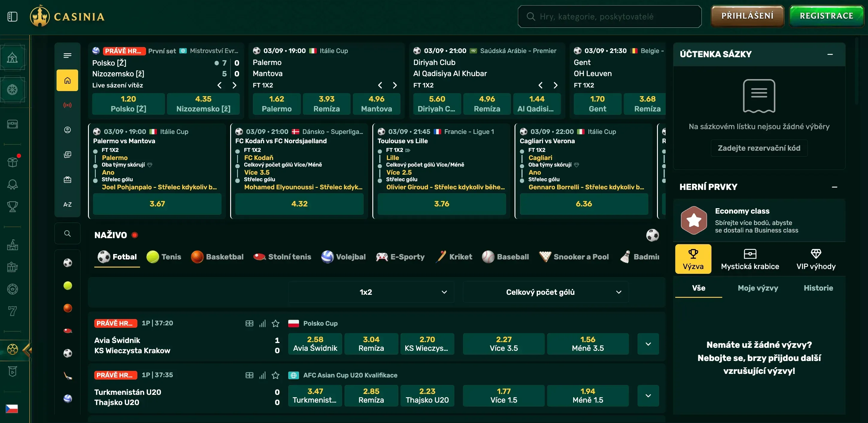Select the yellow home icon in sports sidebar
This screenshot has height=423, width=868.
coord(67,80)
